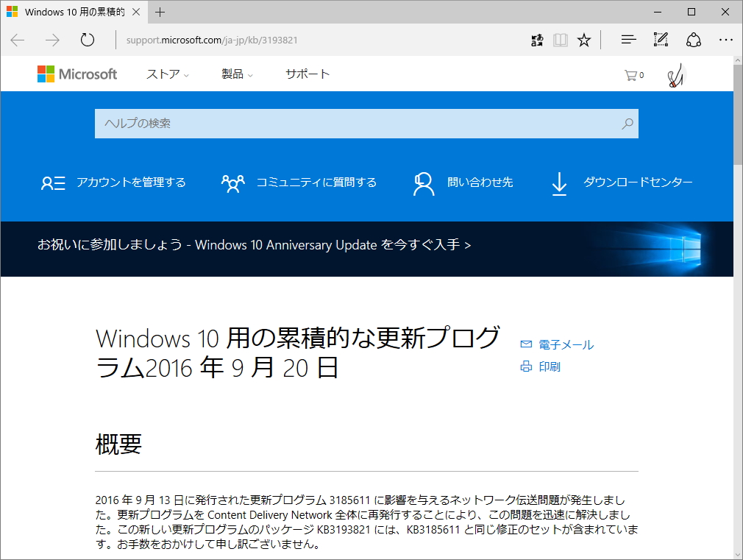Viewport: 743px width, 560px height.
Task: Open アカウントを管理する link
Action: tap(131, 182)
